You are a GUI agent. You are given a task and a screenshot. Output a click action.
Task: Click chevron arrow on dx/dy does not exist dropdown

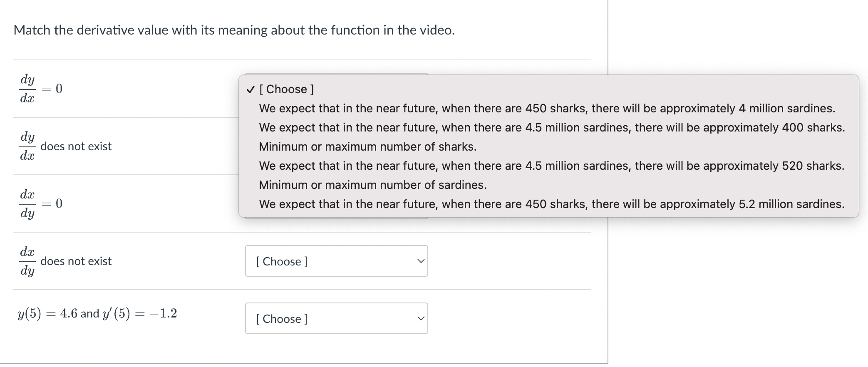pyautogui.click(x=421, y=261)
